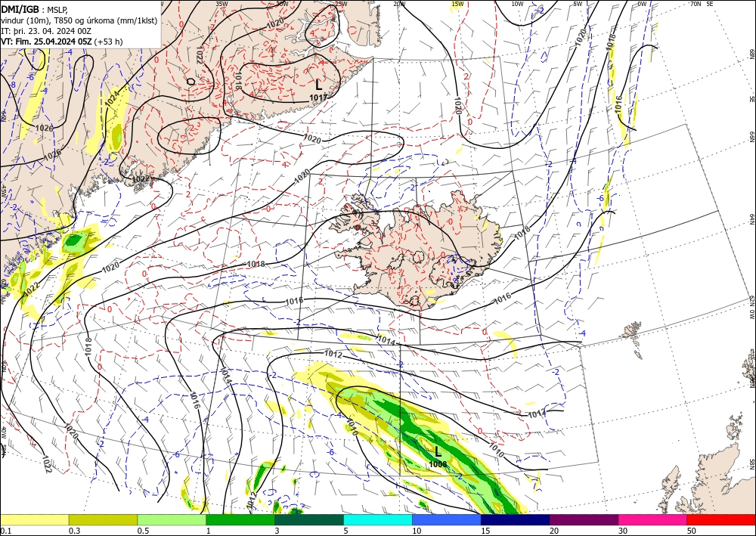The width and height of the screenshot is (756, 536).
Task: Click the light green 0.5–1 legend swatch
Action: (172, 519)
